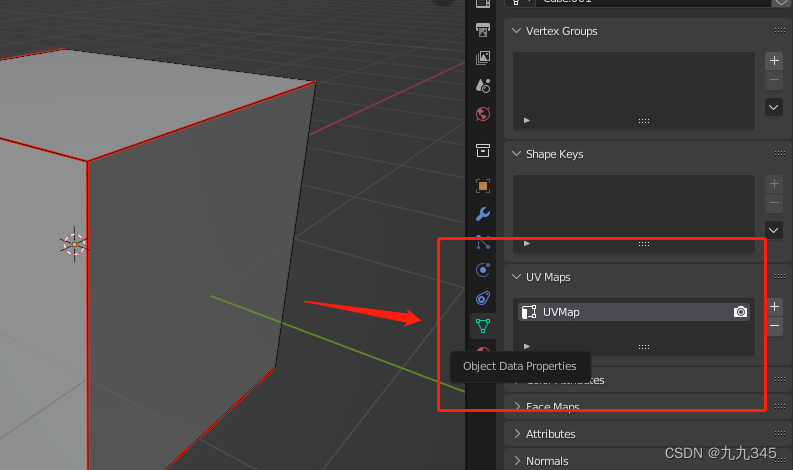
Task: Add a new shape key
Action: coord(774,184)
